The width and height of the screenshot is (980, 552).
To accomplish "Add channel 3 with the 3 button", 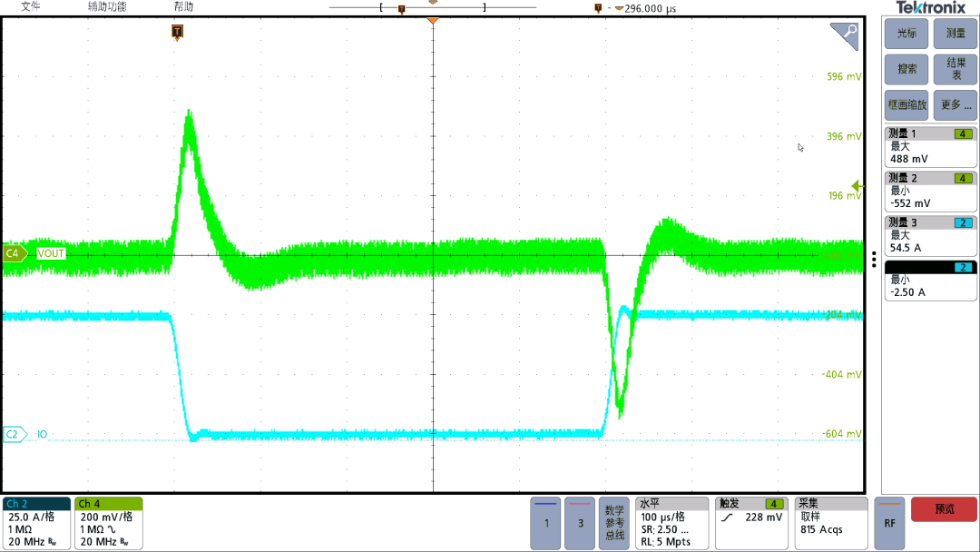I will 580,523.
